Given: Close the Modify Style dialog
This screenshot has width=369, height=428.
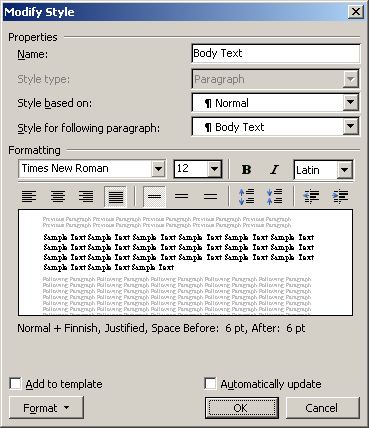Looking at the screenshot, I should coord(356,12).
